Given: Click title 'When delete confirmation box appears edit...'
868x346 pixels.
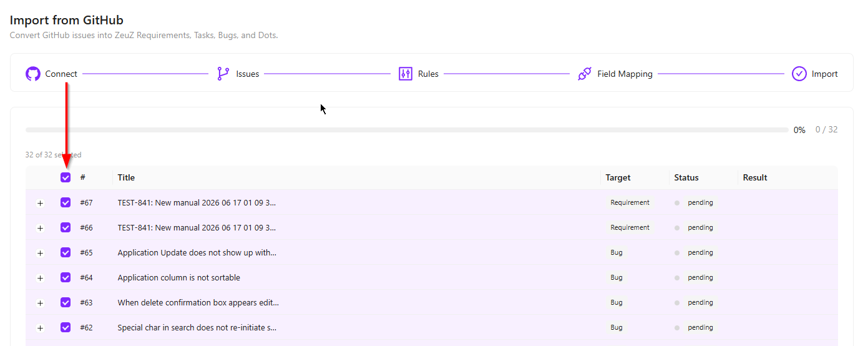Looking at the screenshot, I should 198,302.
